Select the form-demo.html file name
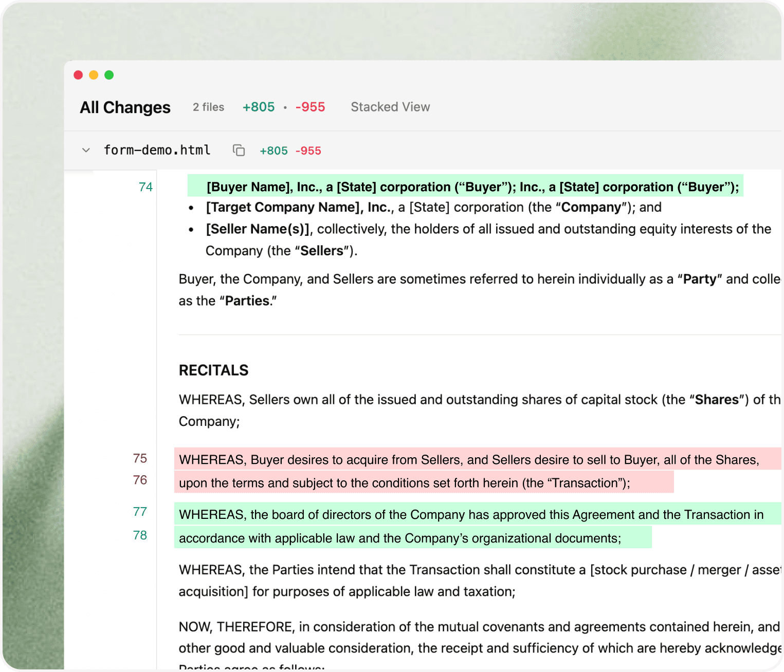Image resolution: width=784 pixels, height=672 pixels. [x=157, y=150]
